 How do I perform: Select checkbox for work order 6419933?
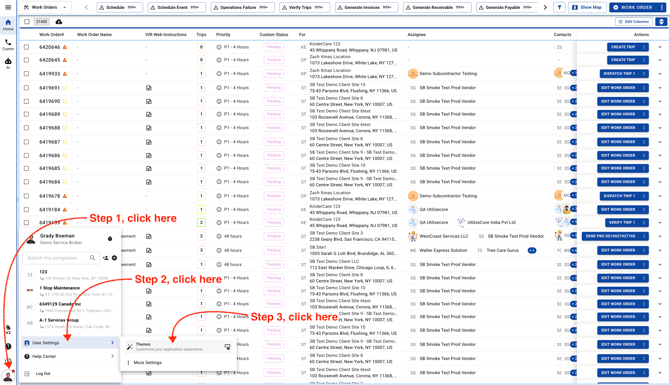[x=26, y=73]
